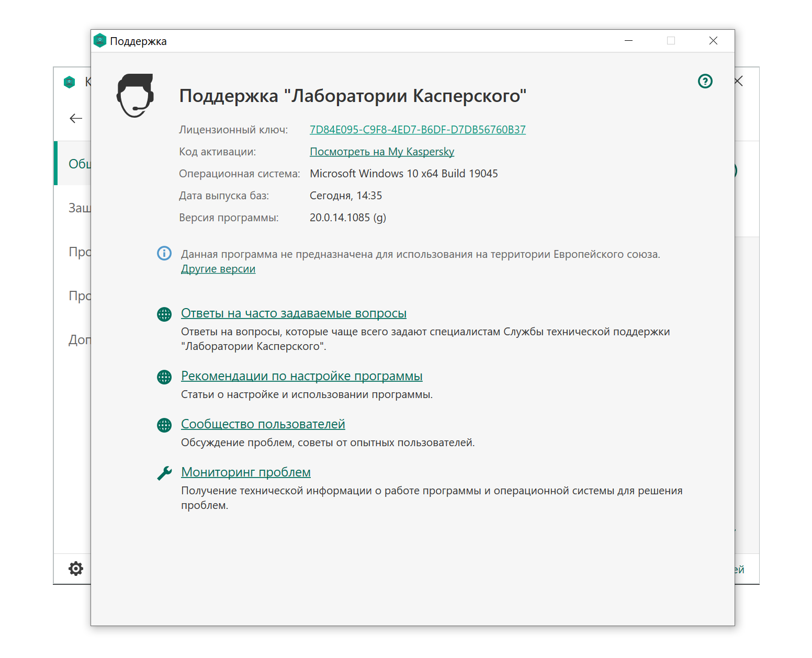This screenshot has height=658, width=812.
Task: Click the database date Сегодня, 14:35
Action: tap(346, 196)
